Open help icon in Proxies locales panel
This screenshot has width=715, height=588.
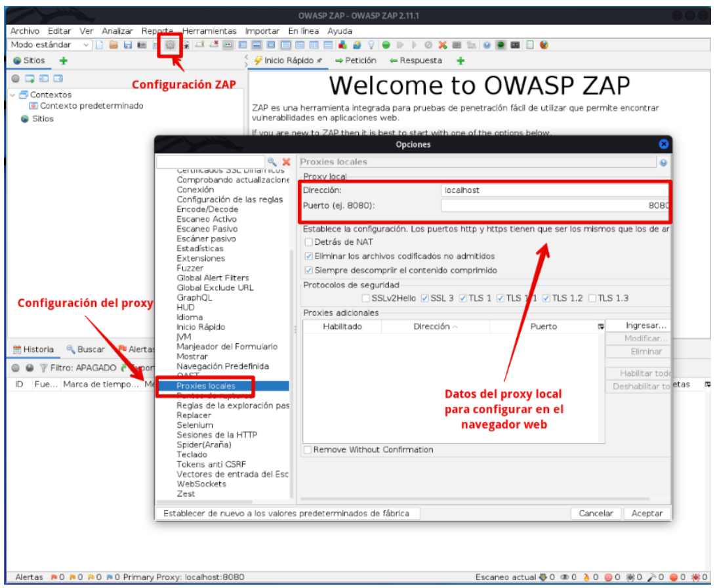coord(663,162)
